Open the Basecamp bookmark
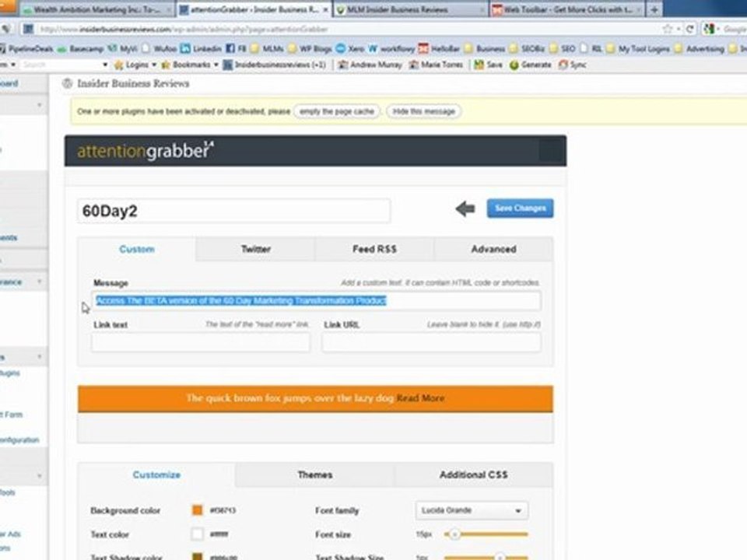Viewport: 747px width, 560px height. (x=80, y=48)
